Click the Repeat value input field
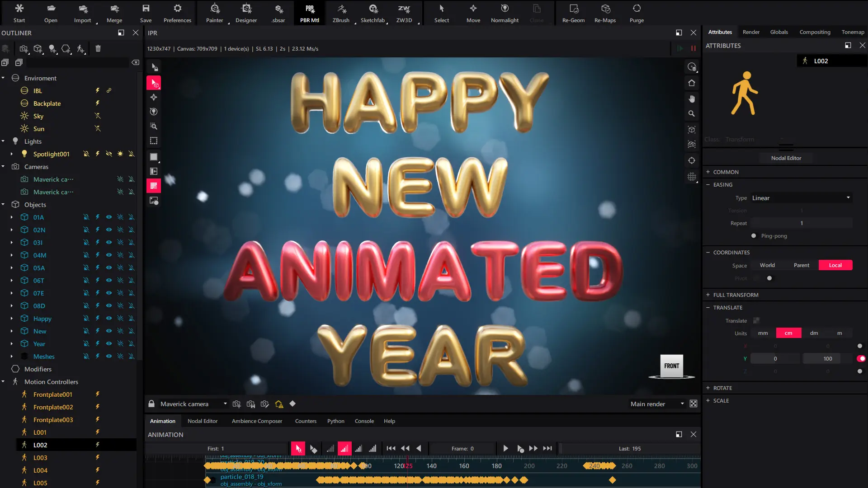 pyautogui.click(x=801, y=223)
